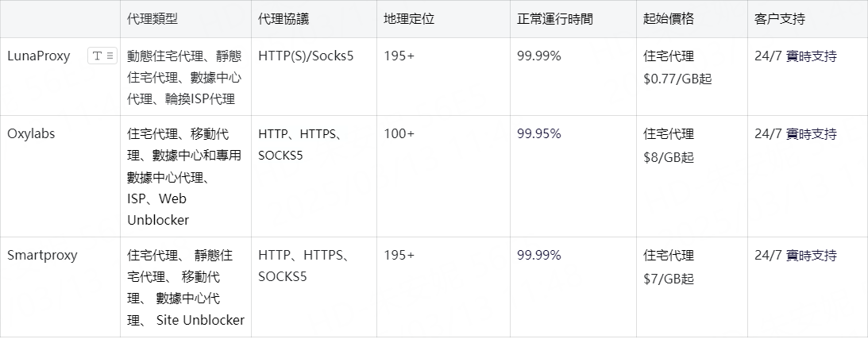
Task: Click the text format icon beside LunaProxy
Action: [x=102, y=56]
